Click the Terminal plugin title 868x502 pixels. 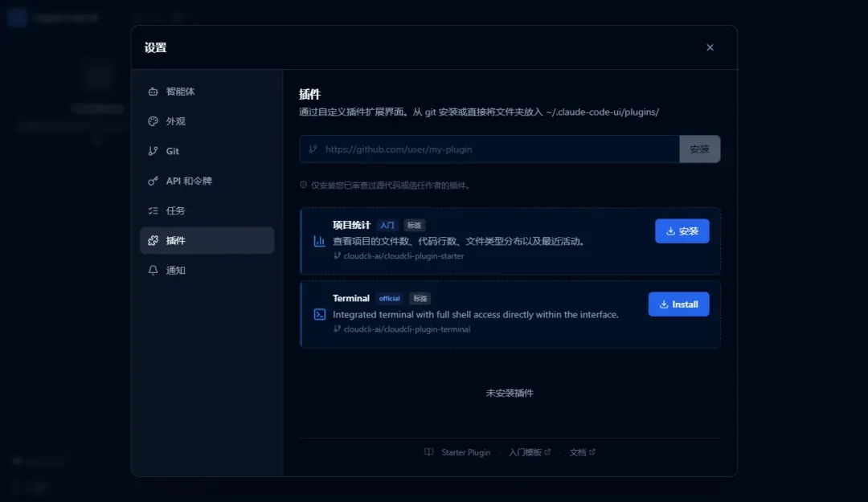pyautogui.click(x=351, y=298)
